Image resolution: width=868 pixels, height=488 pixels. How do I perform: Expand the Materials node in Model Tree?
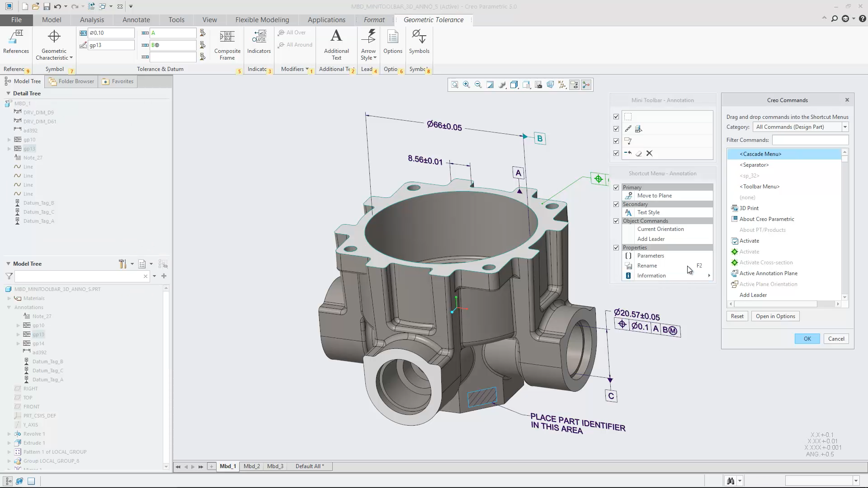pyautogui.click(x=9, y=298)
